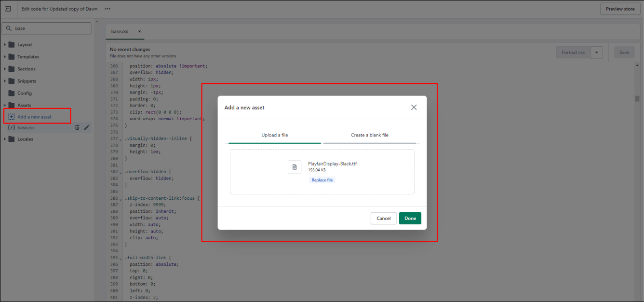
Task: Select the Assets folder icon
Action: click(12, 105)
